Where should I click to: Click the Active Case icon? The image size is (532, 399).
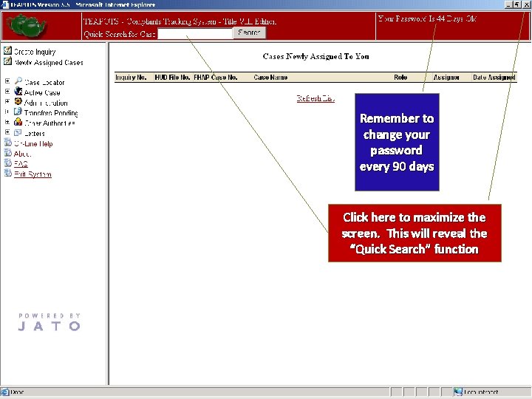pos(18,92)
